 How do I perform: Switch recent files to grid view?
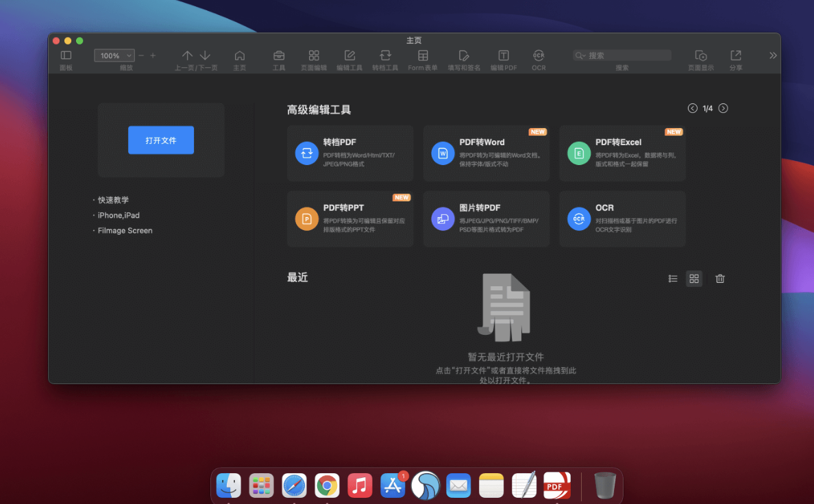(x=694, y=279)
